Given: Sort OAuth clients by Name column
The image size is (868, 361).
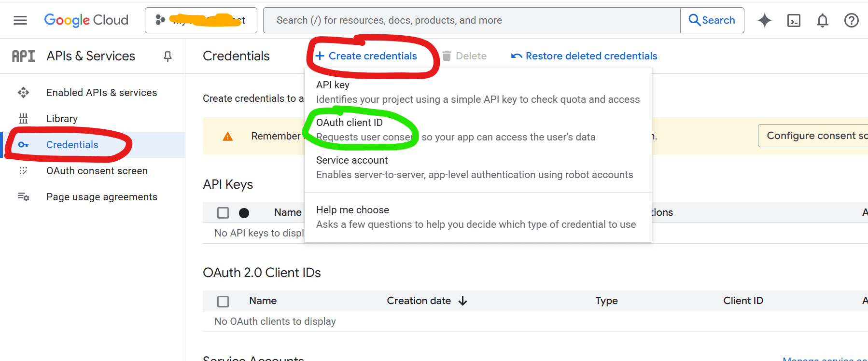Looking at the screenshot, I should [x=263, y=301].
